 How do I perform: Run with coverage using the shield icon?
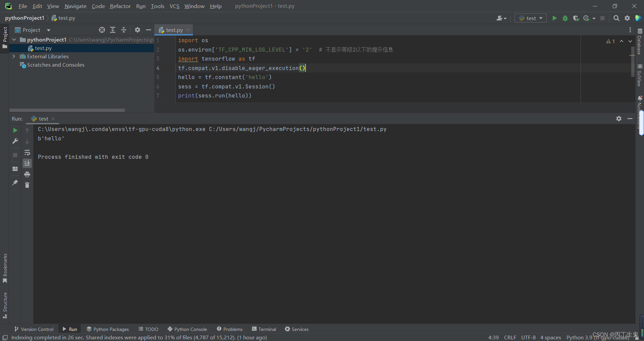click(x=576, y=18)
